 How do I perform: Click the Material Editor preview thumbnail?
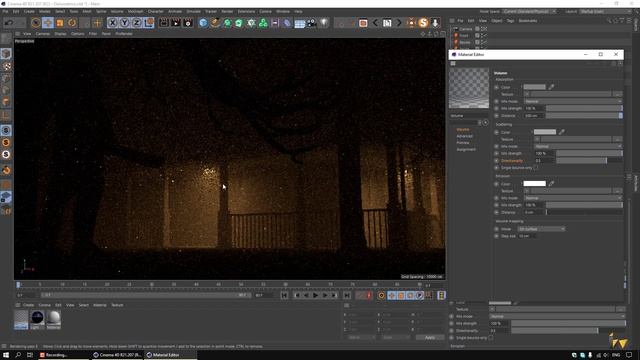coord(469,88)
